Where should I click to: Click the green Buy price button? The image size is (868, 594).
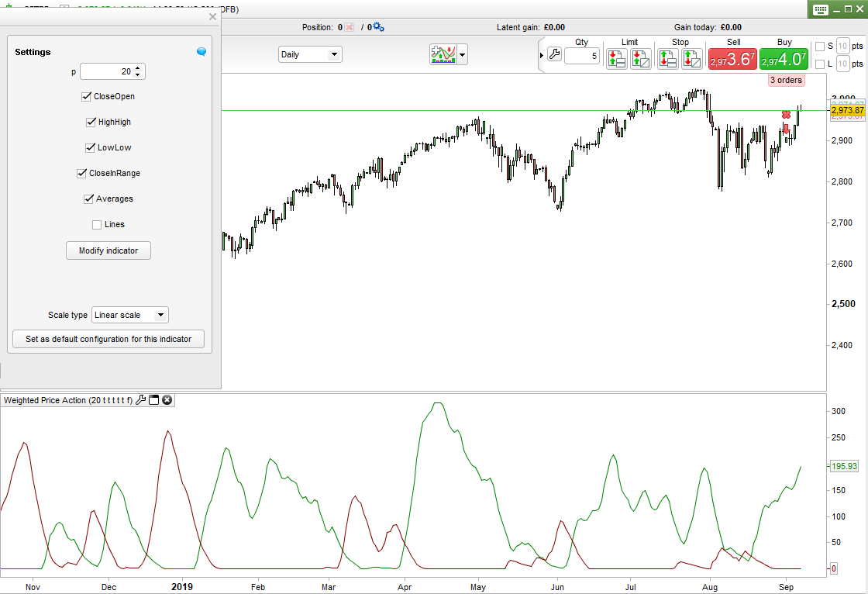pos(784,59)
